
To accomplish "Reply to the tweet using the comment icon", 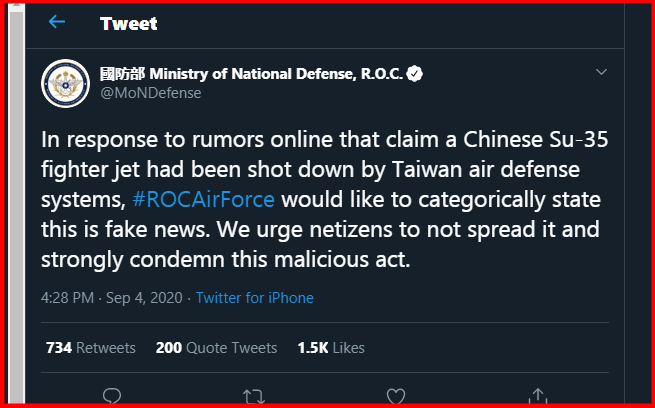I will click(x=112, y=396).
